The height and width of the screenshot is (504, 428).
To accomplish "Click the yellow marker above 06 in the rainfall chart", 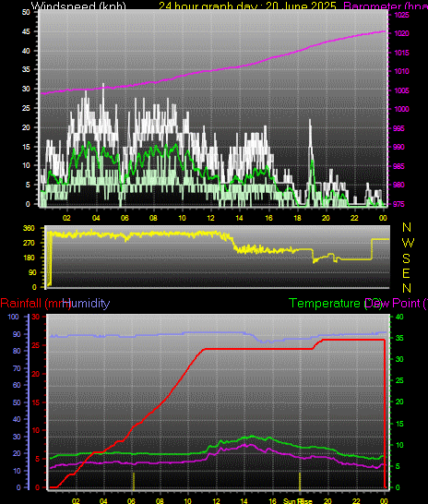I will coord(134,481).
